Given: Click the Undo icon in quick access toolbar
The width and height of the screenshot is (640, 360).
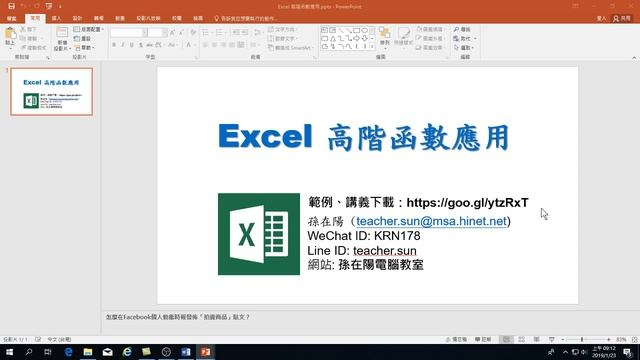Looking at the screenshot, I should 24,6.
